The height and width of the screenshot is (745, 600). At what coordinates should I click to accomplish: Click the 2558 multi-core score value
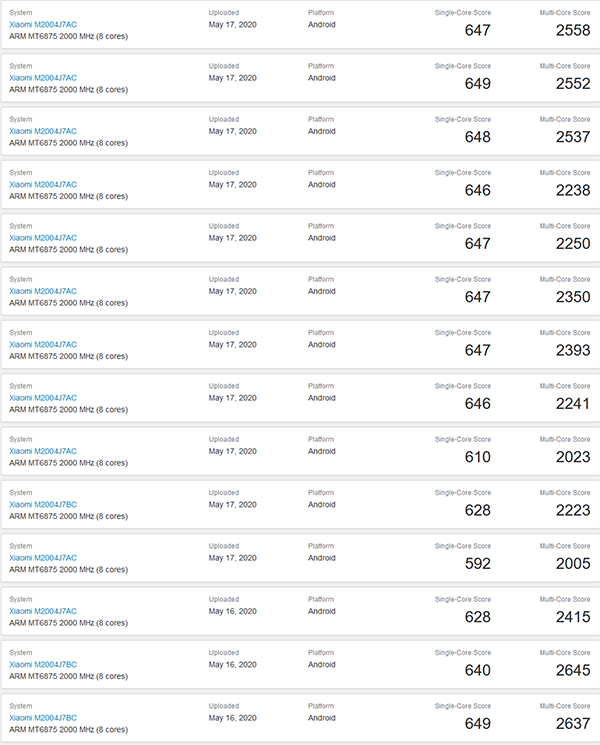coord(573,30)
